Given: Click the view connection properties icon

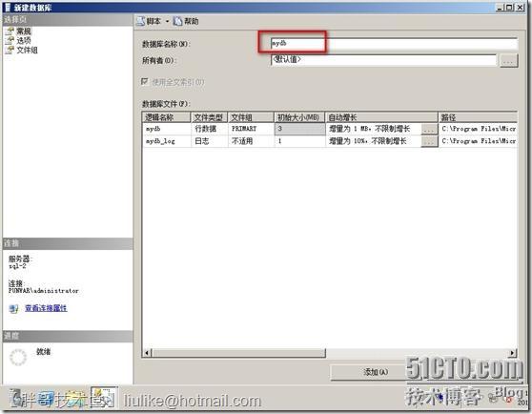Looking at the screenshot, I should 13,308.
